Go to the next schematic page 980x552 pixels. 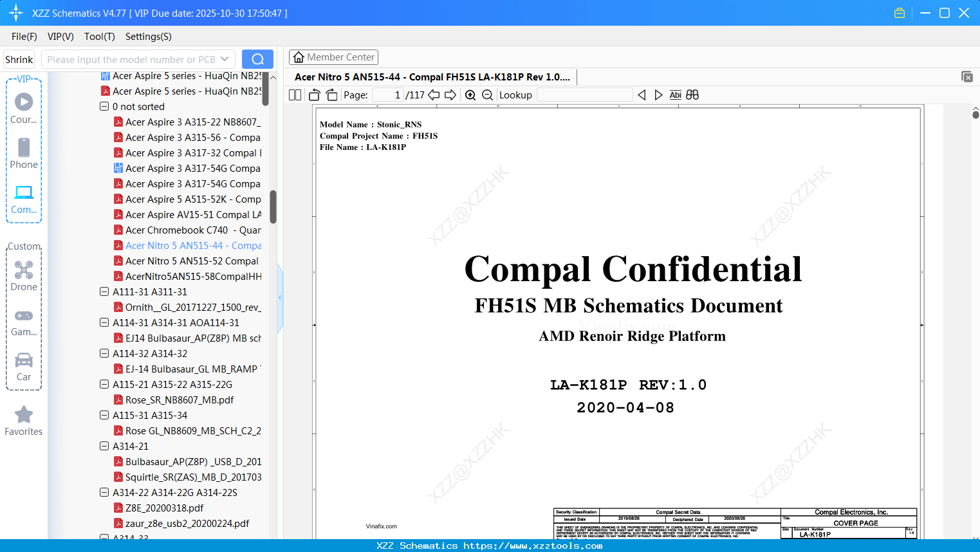(x=450, y=95)
